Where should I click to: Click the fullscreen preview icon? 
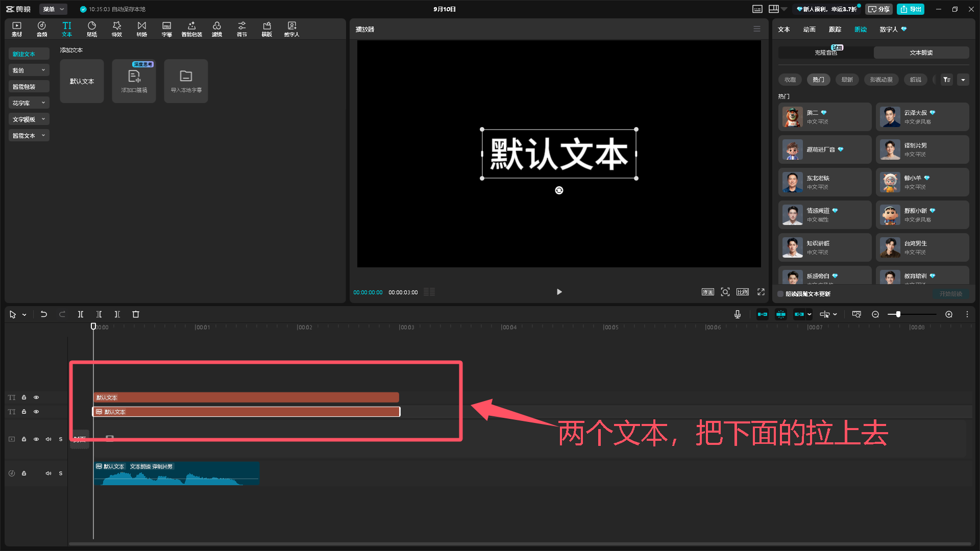tap(761, 292)
